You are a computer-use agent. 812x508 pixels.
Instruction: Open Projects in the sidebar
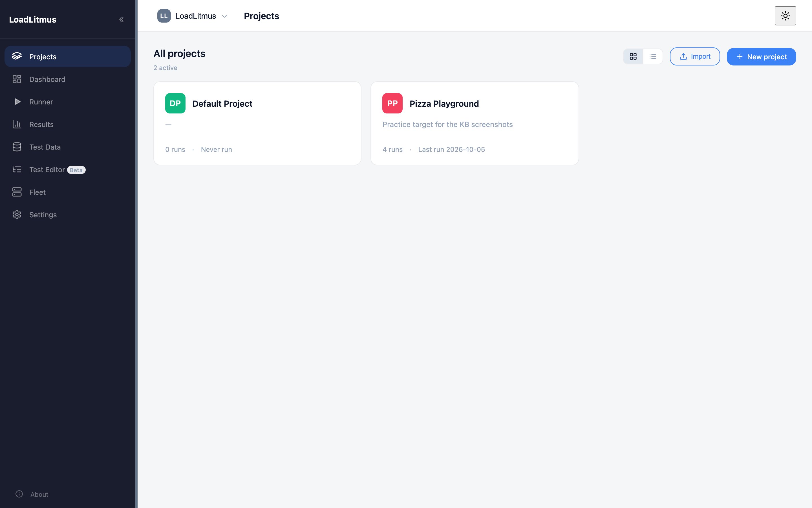[67, 56]
